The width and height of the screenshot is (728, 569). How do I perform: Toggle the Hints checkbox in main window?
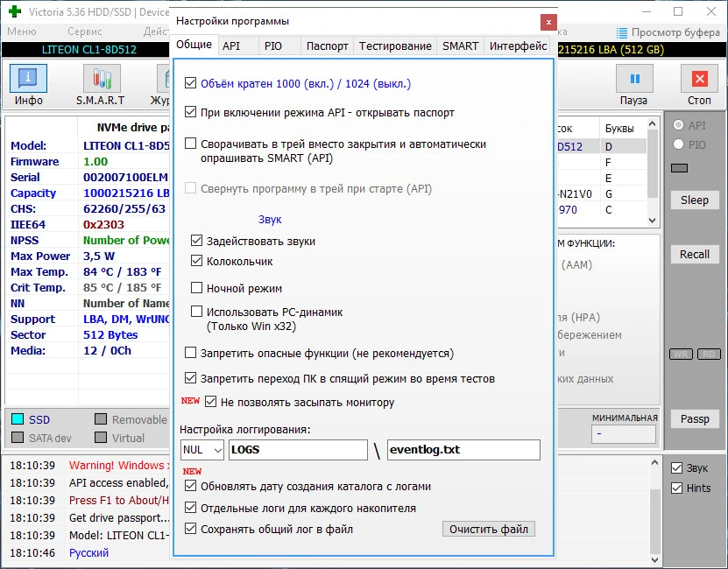pyautogui.click(x=676, y=488)
